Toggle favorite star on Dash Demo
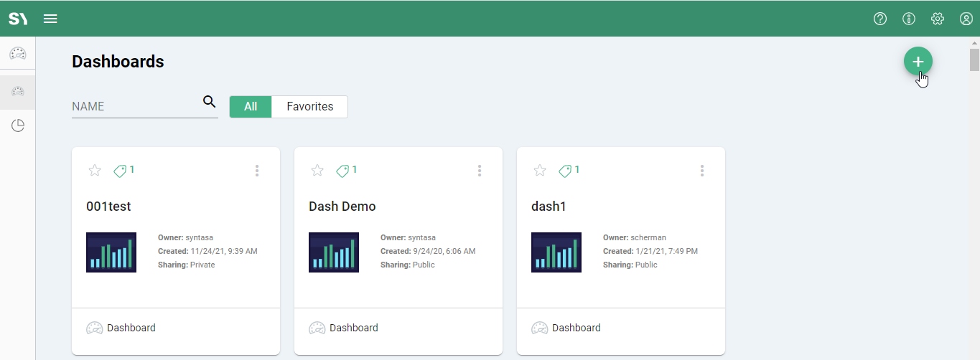 pyautogui.click(x=317, y=171)
